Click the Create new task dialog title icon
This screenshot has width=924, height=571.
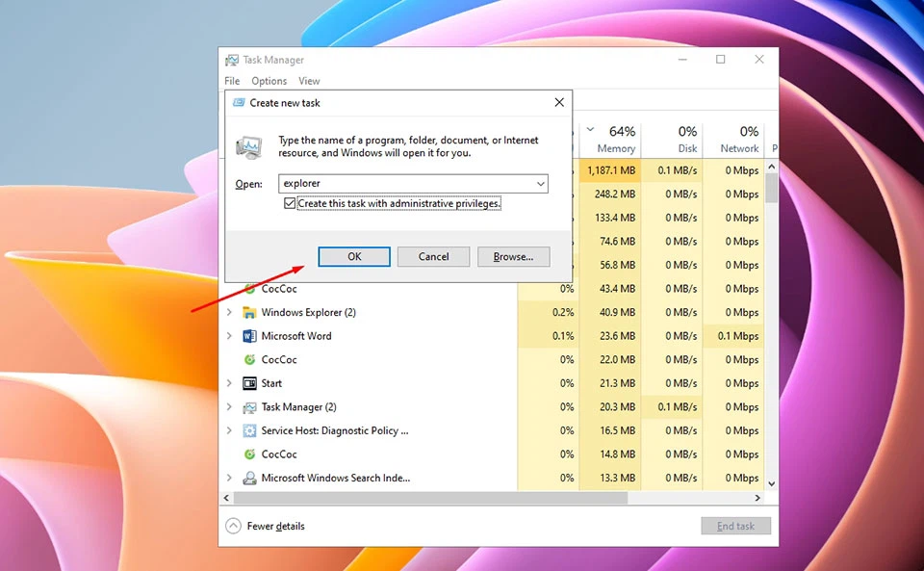point(239,102)
